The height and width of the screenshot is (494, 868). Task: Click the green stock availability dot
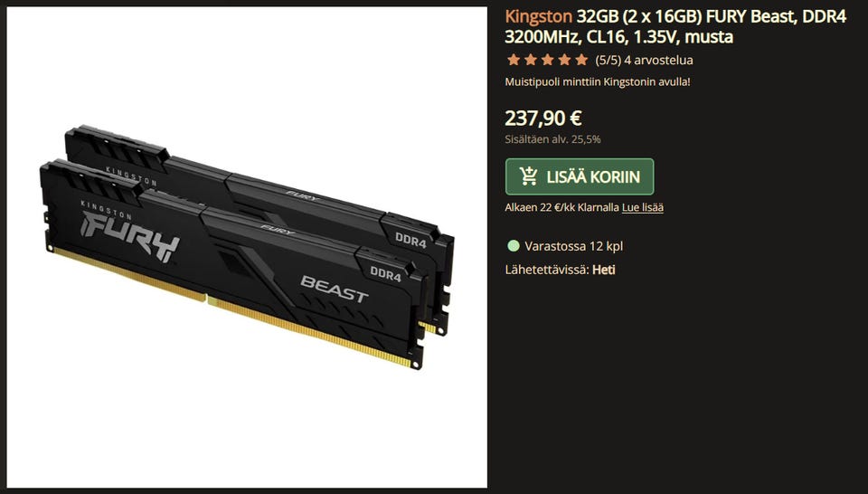tap(514, 246)
